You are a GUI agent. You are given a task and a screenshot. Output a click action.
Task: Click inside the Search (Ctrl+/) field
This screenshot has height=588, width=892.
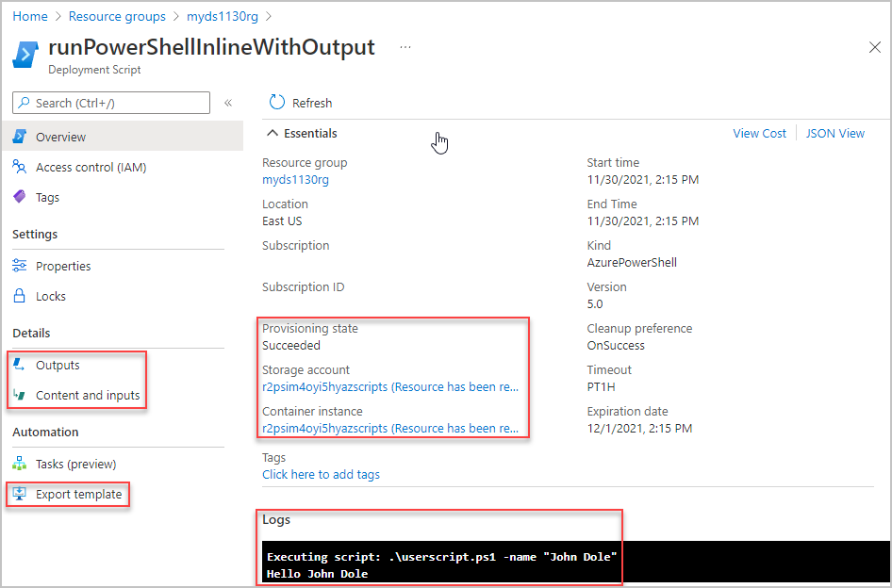point(110,103)
